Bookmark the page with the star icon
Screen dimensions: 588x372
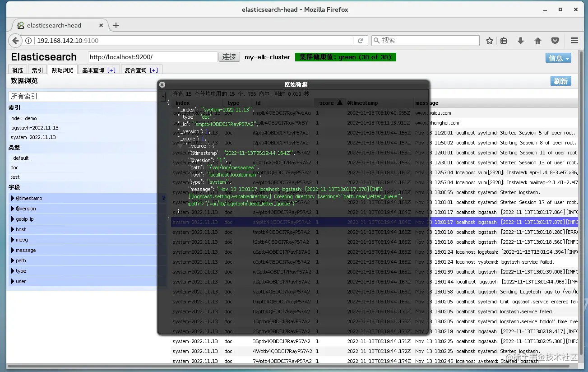coord(489,40)
